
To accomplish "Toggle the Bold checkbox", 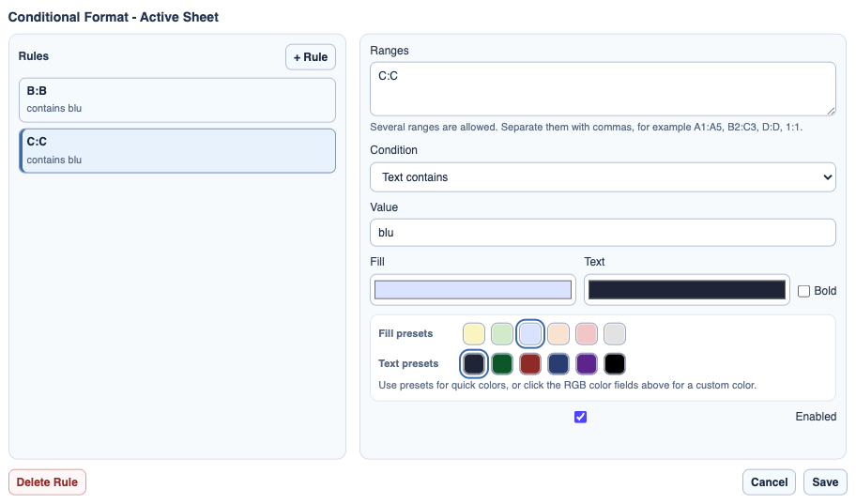I will point(803,291).
